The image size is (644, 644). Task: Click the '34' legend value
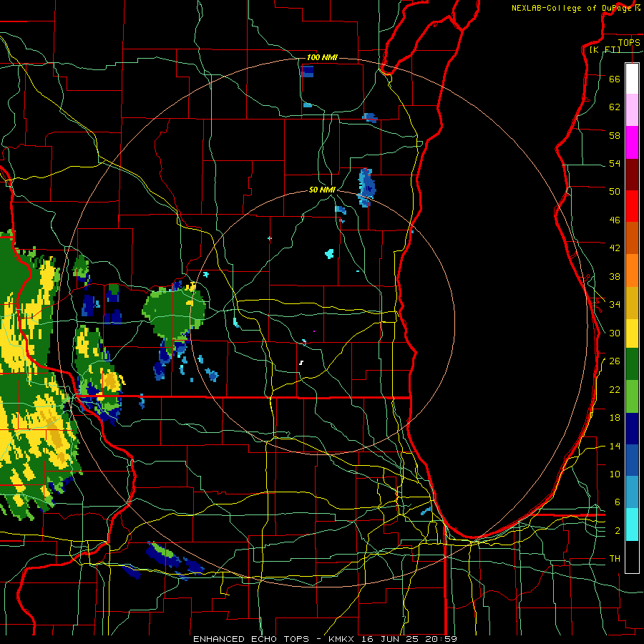click(615, 305)
